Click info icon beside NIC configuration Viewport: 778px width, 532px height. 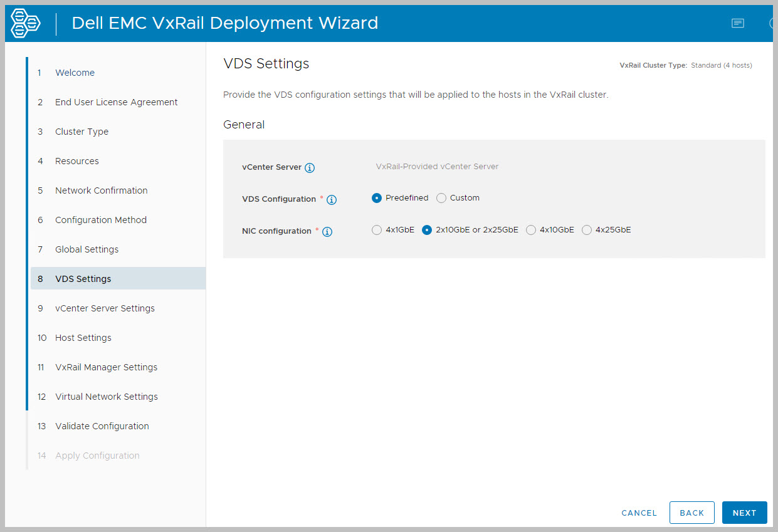(x=327, y=232)
